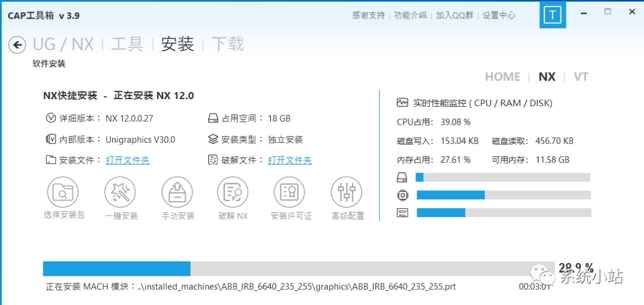Viewport: 644px width, 305px height.
Task: Click the RAM memory bar icon
Action: 402,213
